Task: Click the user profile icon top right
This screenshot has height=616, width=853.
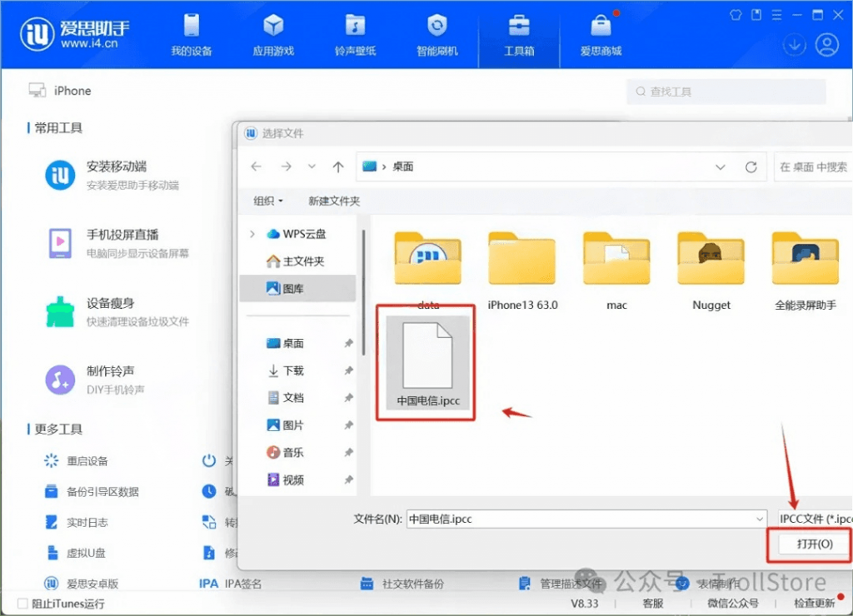Action: coord(827,45)
